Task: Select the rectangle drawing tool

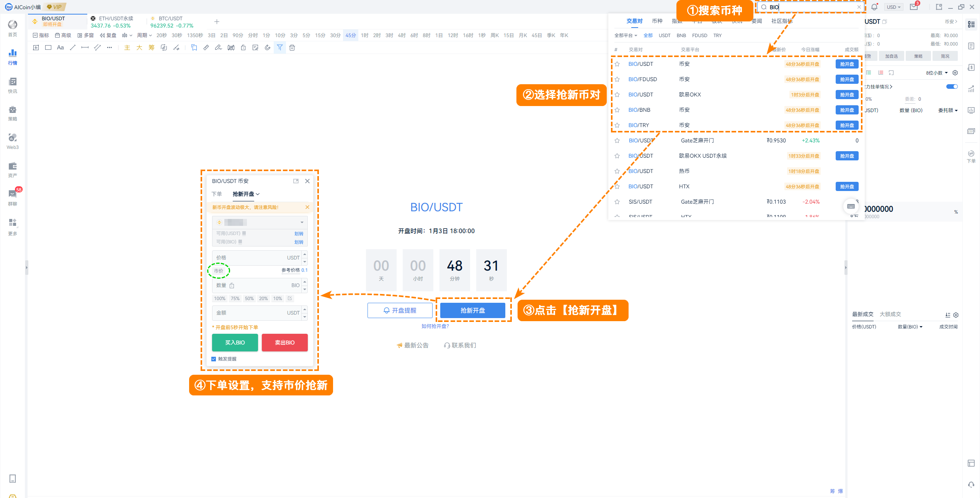Action: (x=48, y=47)
